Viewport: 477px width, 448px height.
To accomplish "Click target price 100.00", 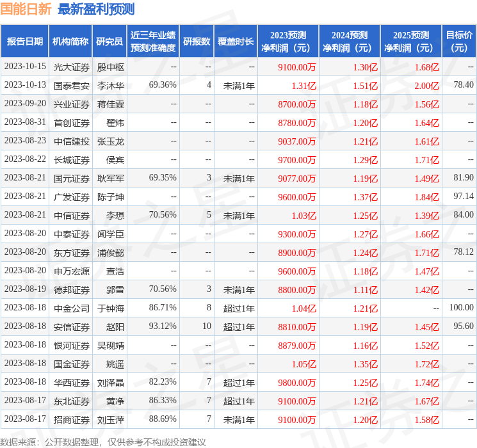I will tap(462, 307).
